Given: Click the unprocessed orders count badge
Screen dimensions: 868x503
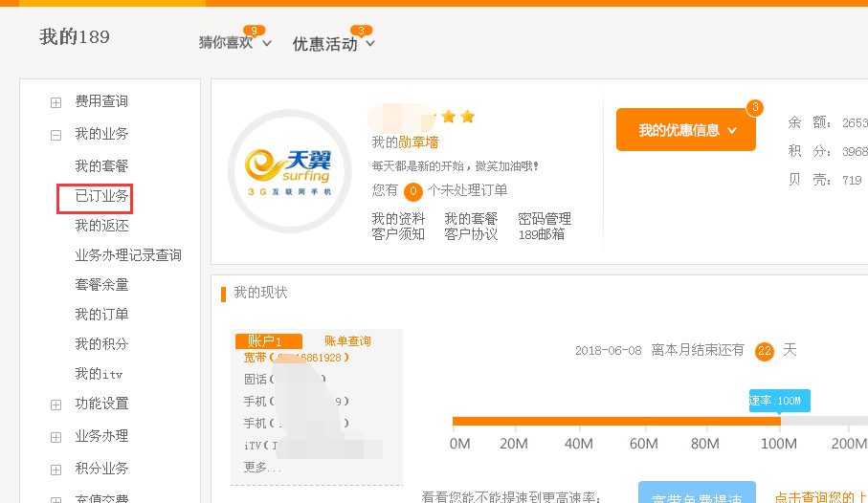Looking at the screenshot, I should click(413, 191).
